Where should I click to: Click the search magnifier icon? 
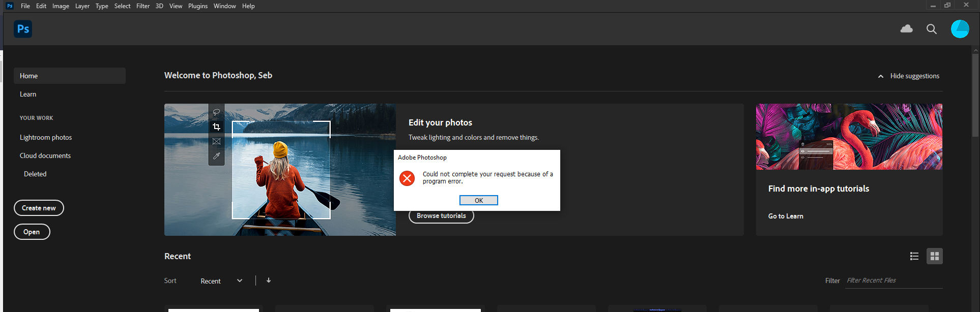pos(931,29)
